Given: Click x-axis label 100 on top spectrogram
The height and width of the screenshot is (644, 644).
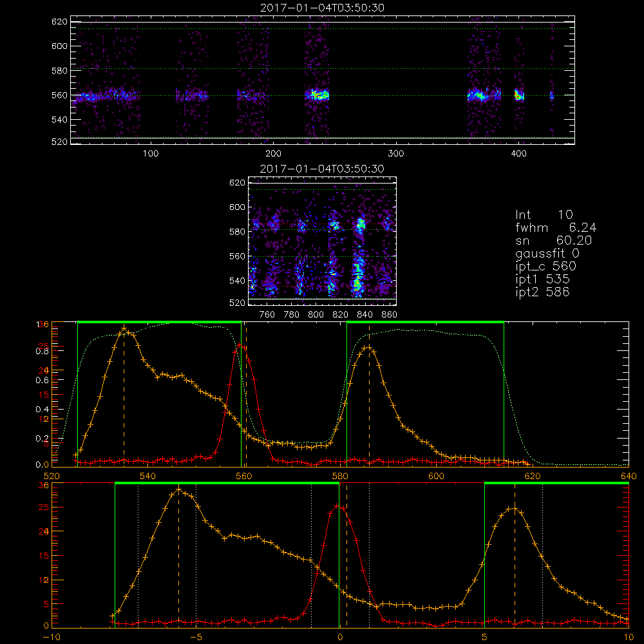Looking at the screenshot, I should pos(151,154).
